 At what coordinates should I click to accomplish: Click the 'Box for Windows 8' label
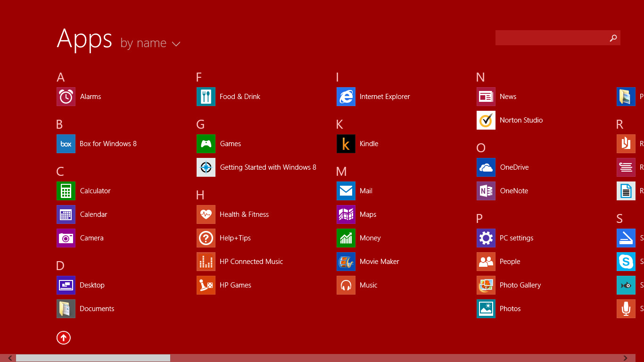[108, 144]
